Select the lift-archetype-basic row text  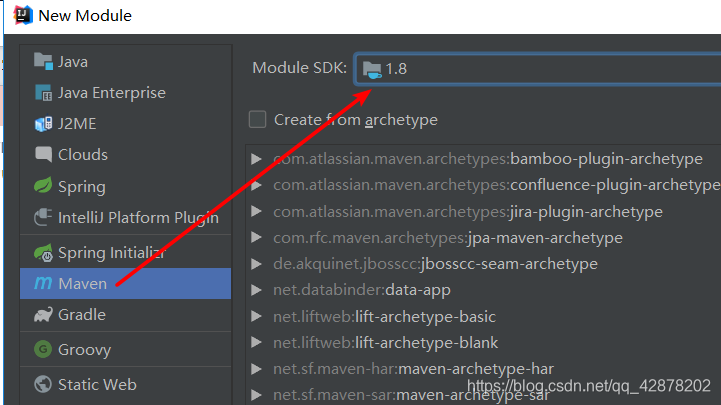384,316
